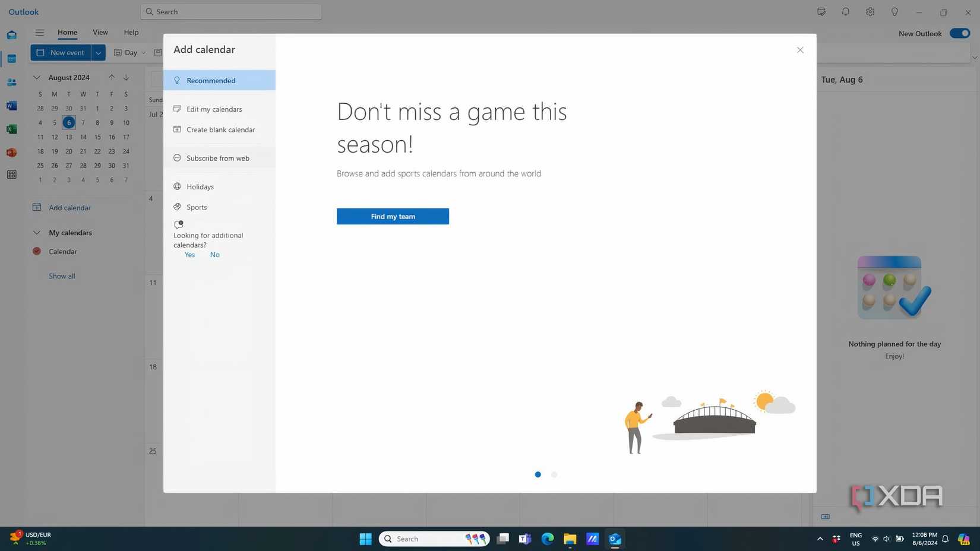Click Show all calendars link
The height and width of the screenshot is (551, 980).
pos(62,276)
